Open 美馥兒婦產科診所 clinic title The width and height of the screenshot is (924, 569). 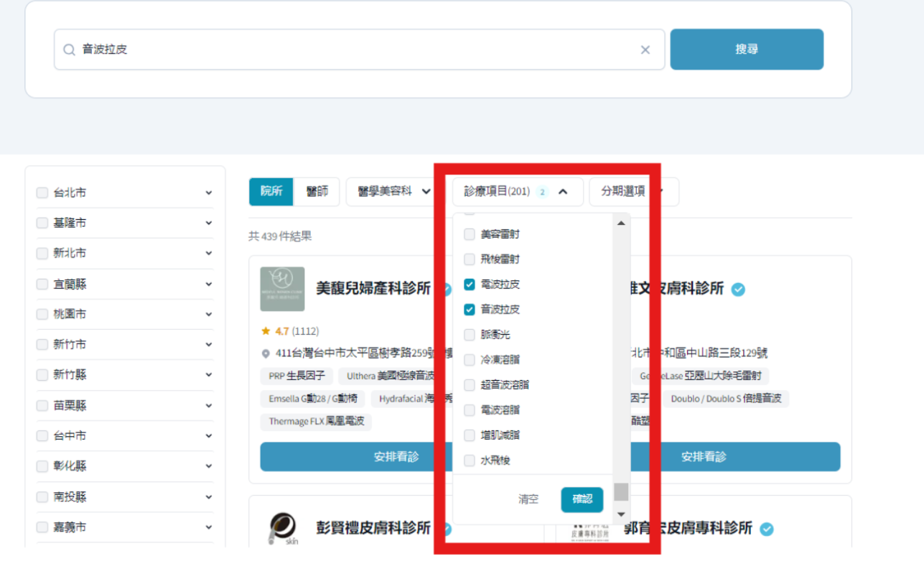click(x=373, y=289)
